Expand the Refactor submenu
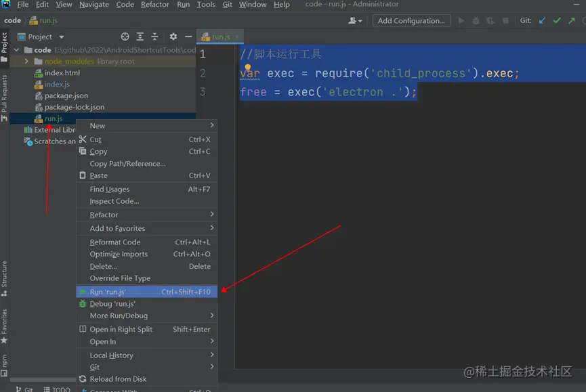The height and width of the screenshot is (392, 586). pos(146,215)
